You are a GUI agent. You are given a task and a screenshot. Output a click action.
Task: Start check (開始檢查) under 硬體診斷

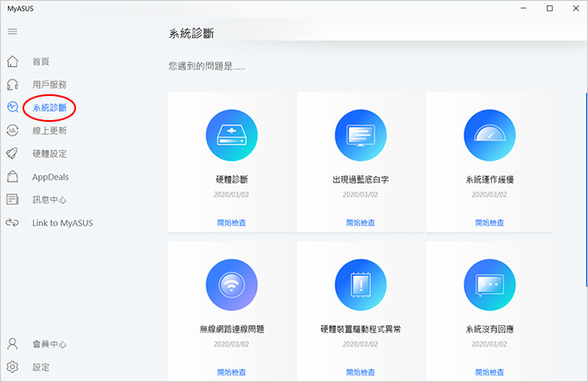(232, 223)
